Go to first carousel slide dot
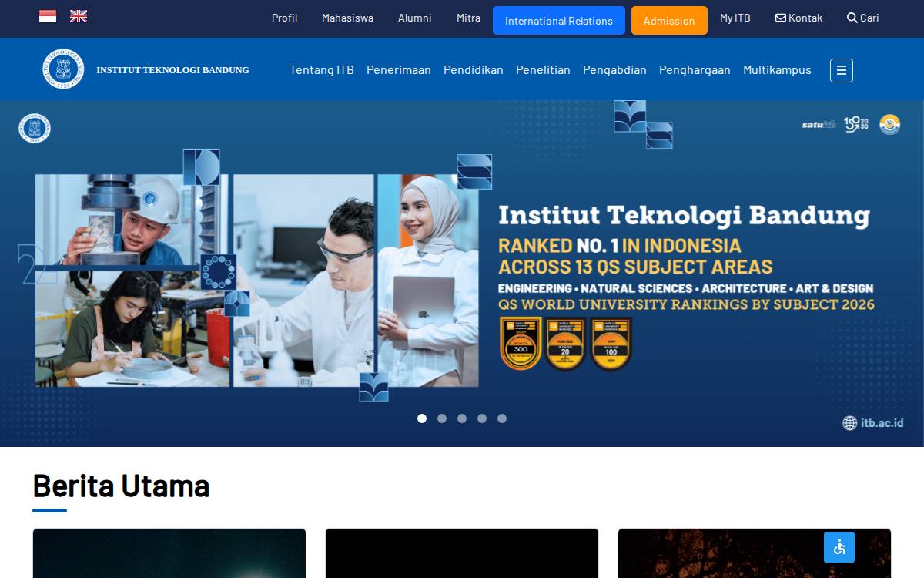Image resolution: width=924 pixels, height=578 pixels. pyautogui.click(x=422, y=418)
